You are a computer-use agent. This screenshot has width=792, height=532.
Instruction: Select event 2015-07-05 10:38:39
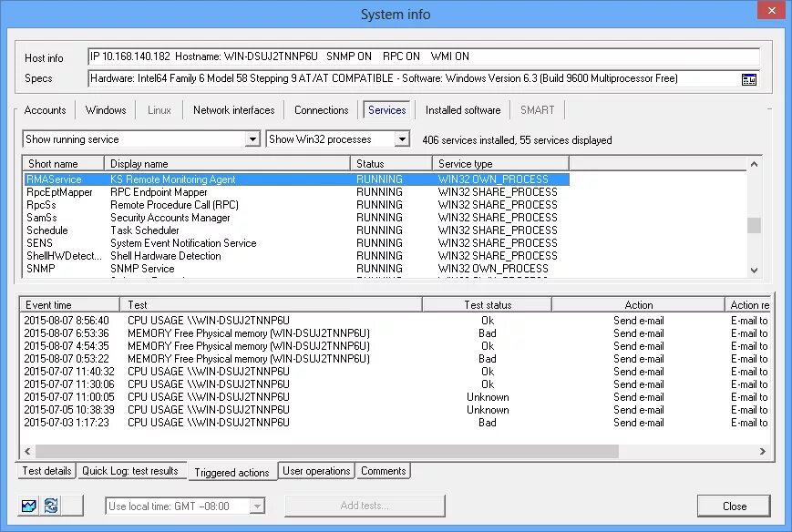tap(396, 410)
